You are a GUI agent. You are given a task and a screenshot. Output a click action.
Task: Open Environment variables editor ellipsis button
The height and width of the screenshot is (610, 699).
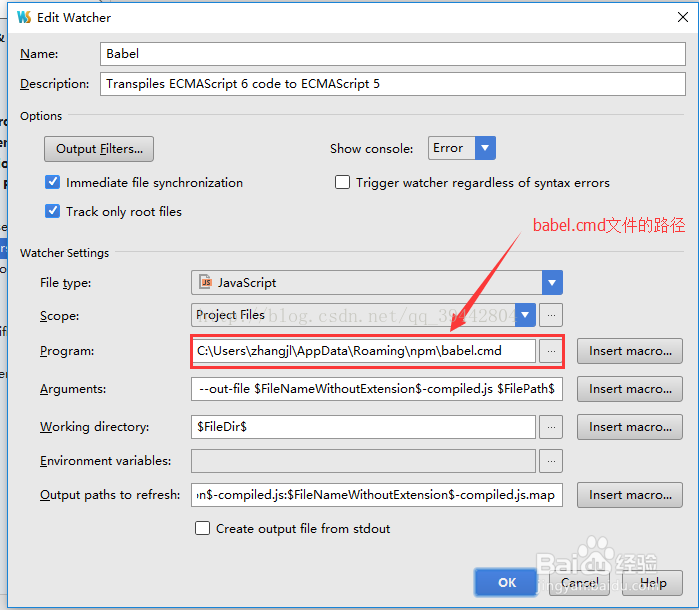[551, 461]
